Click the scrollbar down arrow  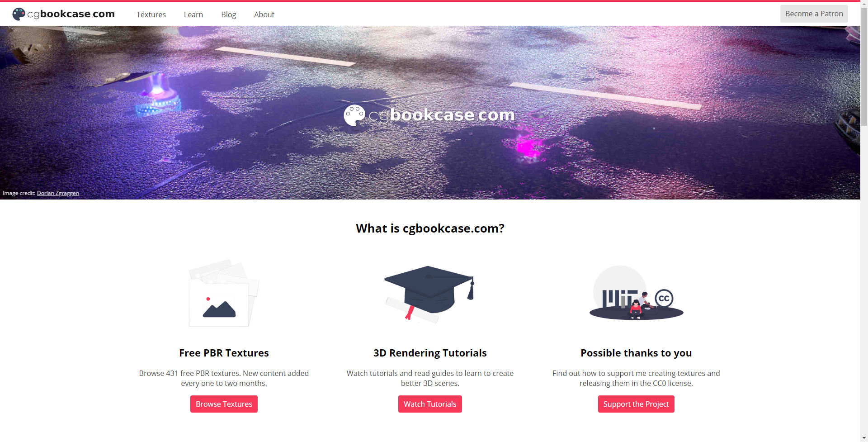click(864, 438)
